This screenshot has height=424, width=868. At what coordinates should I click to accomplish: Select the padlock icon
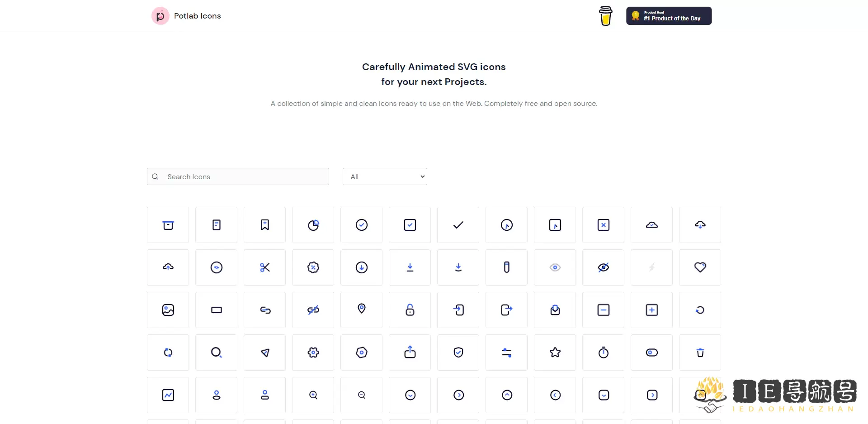(410, 310)
